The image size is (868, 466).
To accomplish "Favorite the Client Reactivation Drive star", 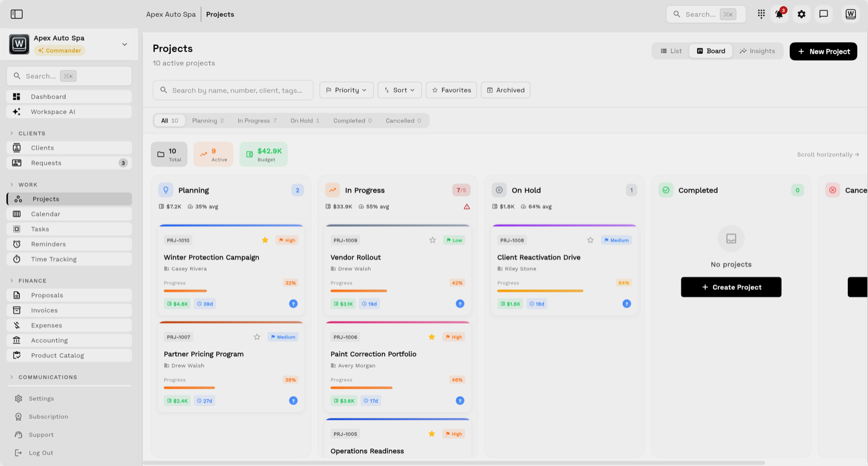I will 590,240.
